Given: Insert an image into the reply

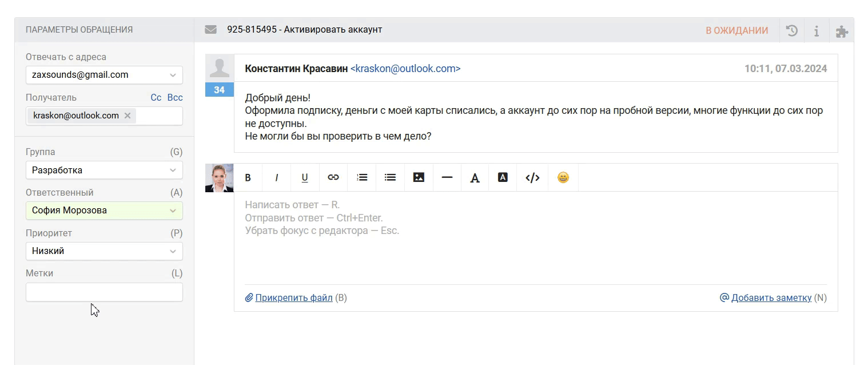Looking at the screenshot, I should click(419, 177).
